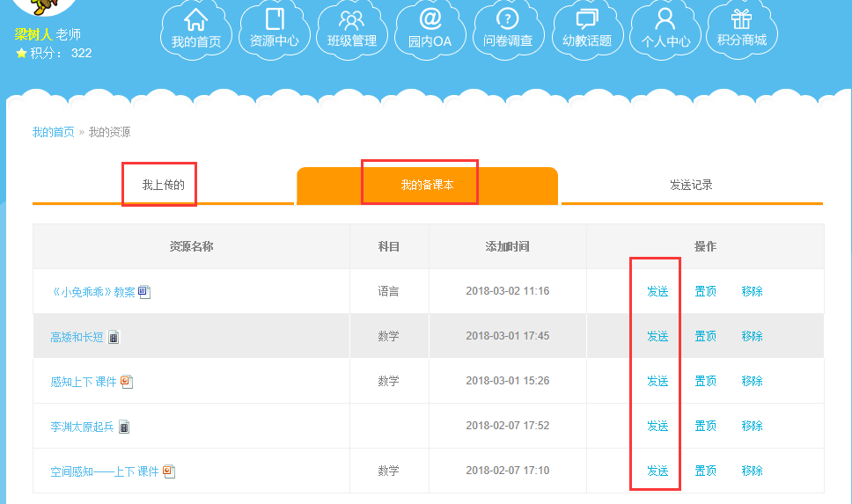852x504 pixels.
Task: Click the 积分 322 points value
Action: click(x=82, y=53)
